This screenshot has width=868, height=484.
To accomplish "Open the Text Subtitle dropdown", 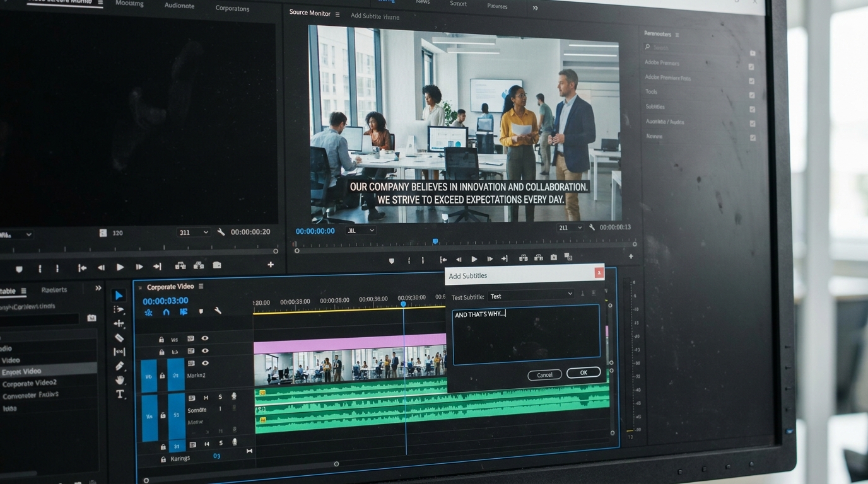I will click(x=531, y=296).
